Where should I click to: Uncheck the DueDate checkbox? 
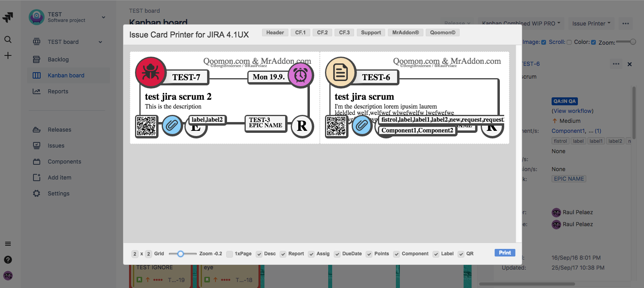[x=337, y=254]
